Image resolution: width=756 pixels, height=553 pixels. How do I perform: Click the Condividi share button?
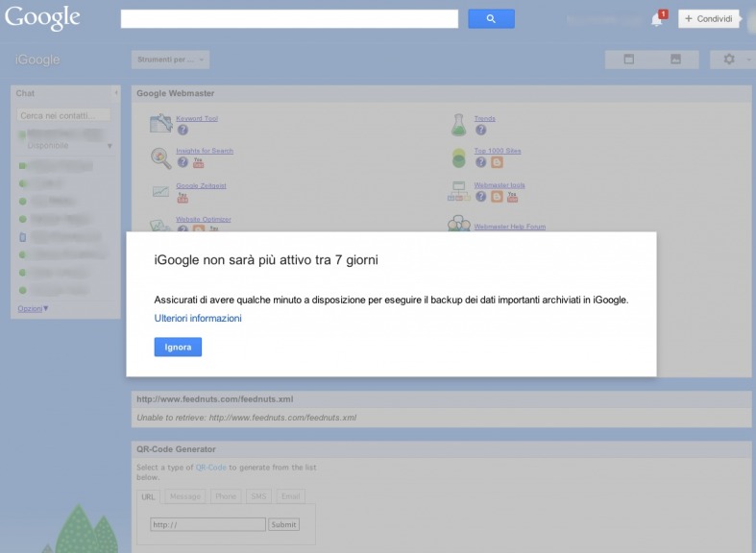tap(709, 19)
